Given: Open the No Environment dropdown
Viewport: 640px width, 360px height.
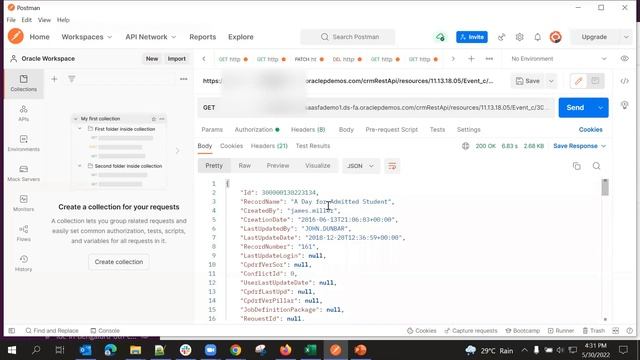Looking at the screenshot, I should click(x=559, y=59).
